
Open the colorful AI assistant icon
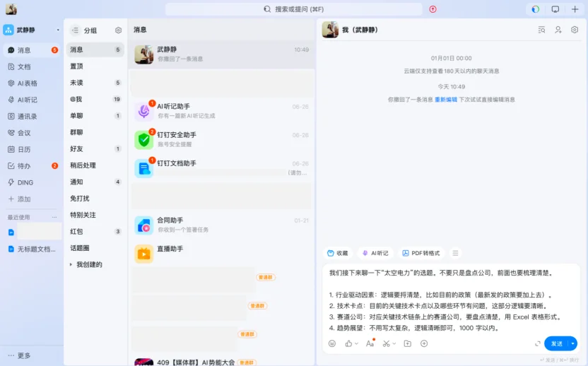pos(536,9)
